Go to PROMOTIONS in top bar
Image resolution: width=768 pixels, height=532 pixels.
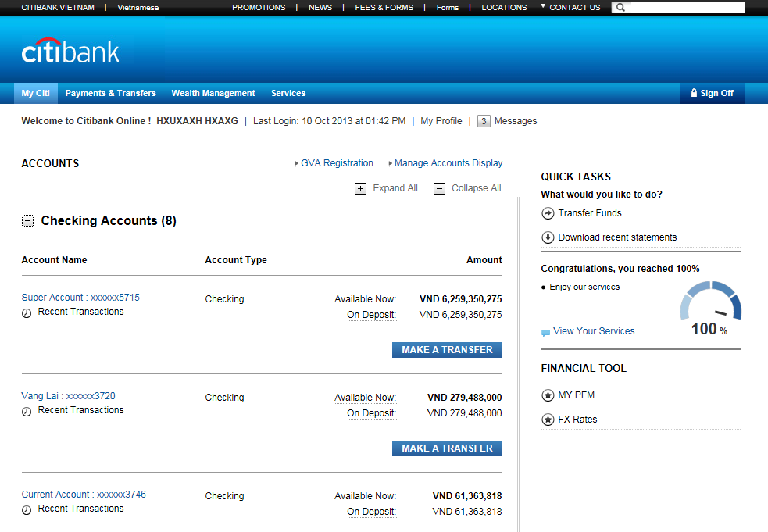coord(259,7)
